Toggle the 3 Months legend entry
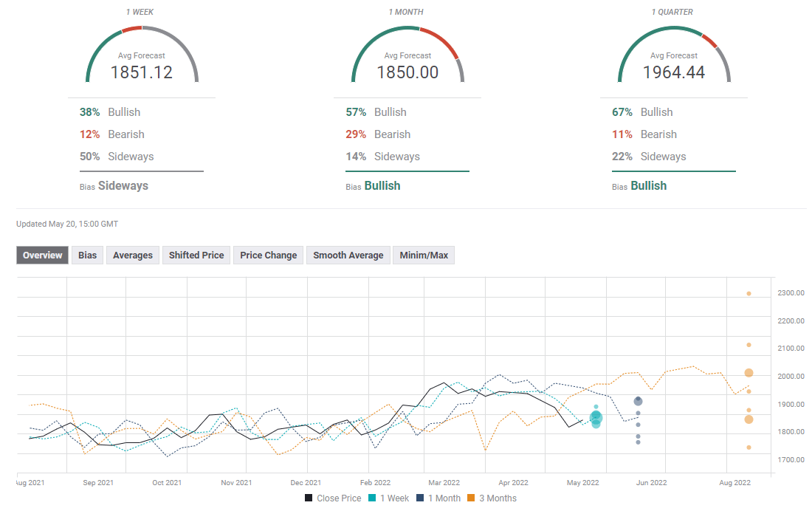The image size is (812, 511). coord(492,498)
